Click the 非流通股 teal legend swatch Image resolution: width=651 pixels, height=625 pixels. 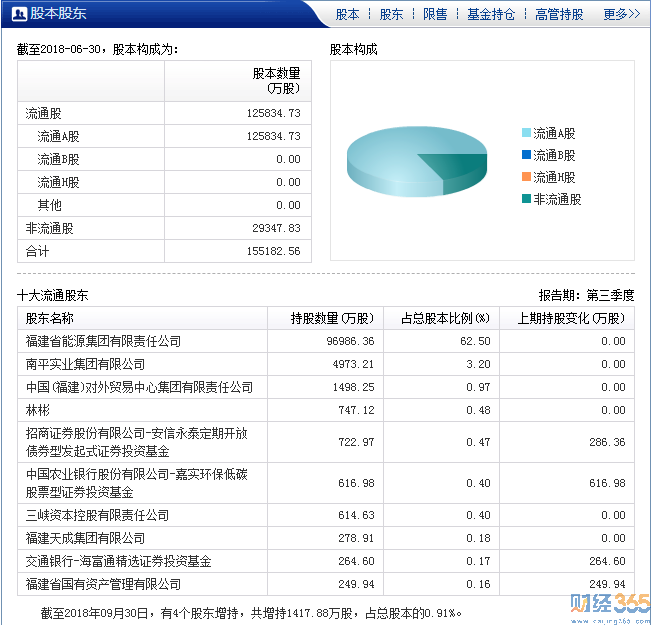[x=526, y=199]
